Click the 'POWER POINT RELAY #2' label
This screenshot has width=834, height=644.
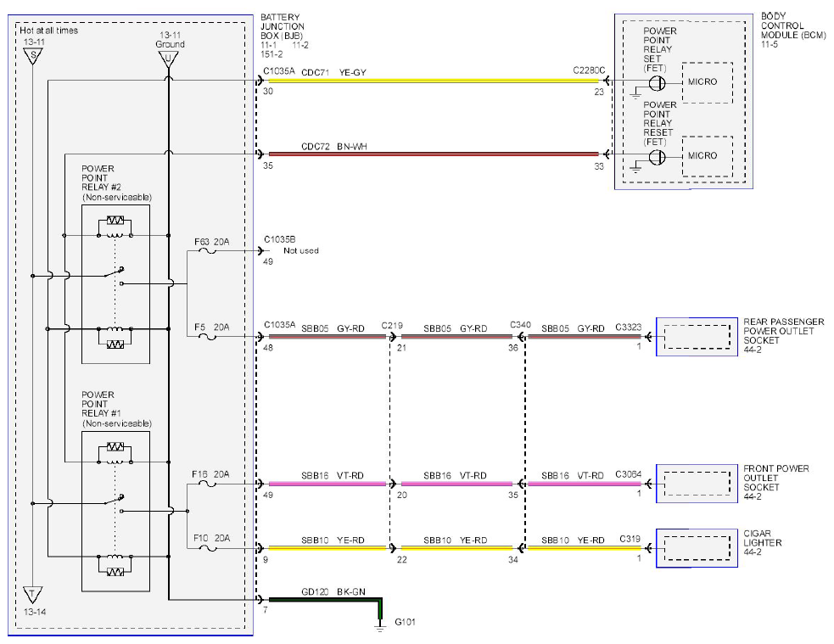tap(101, 177)
